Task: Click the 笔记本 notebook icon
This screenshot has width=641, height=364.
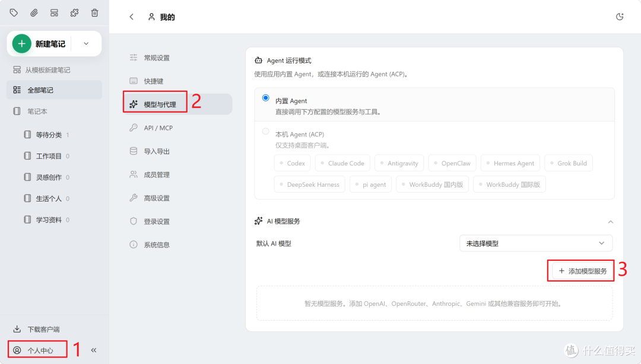Action: (17, 111)
